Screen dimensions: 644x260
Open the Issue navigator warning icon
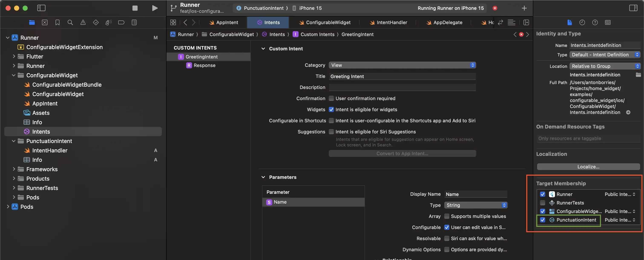coord(83,23)
